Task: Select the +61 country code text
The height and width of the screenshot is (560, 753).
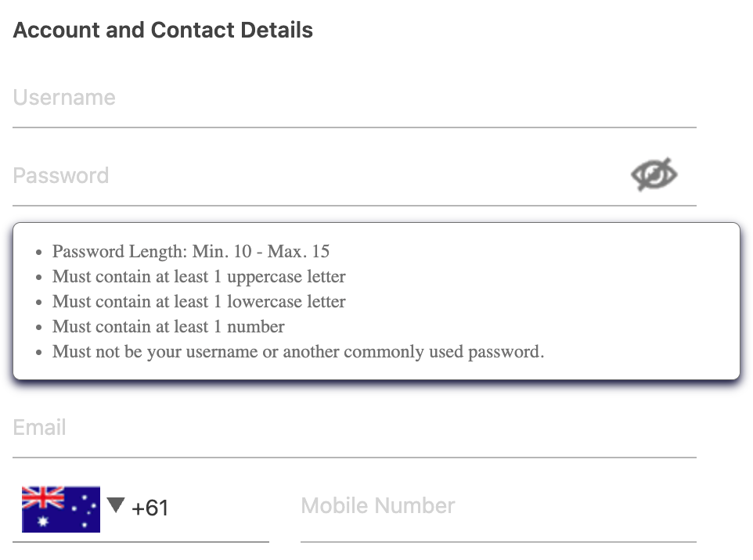Action: [150, 508]
